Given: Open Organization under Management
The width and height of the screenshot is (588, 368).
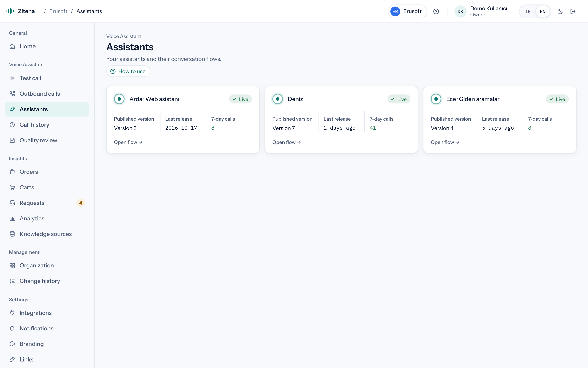Looking at the screenshot, I should (47, 266).
